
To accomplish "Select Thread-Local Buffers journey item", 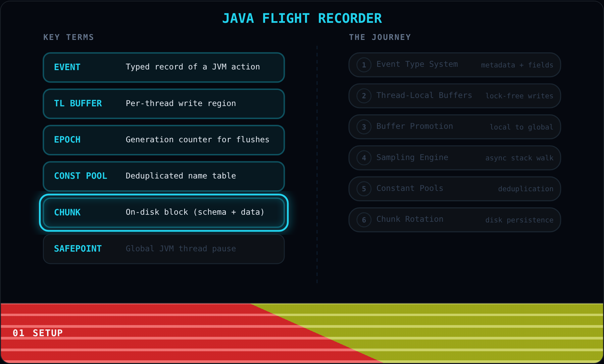I will coord(455,96).
